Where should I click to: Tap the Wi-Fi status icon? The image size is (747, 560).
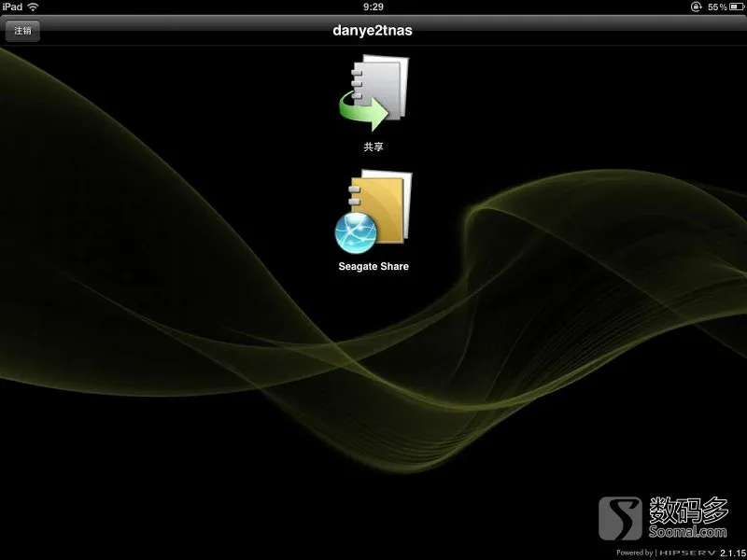[x=33, y=7]
